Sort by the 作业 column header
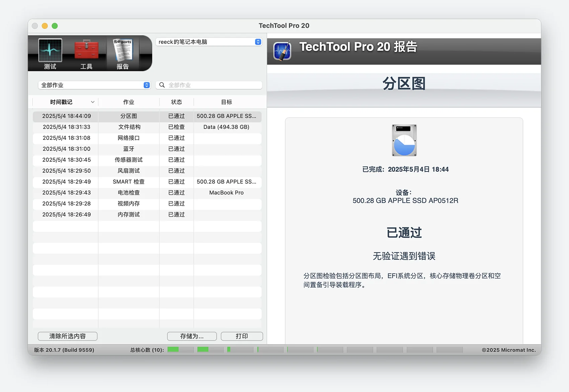Image resolution: width=569 pixels, height=392 pixels. (129, 102)
